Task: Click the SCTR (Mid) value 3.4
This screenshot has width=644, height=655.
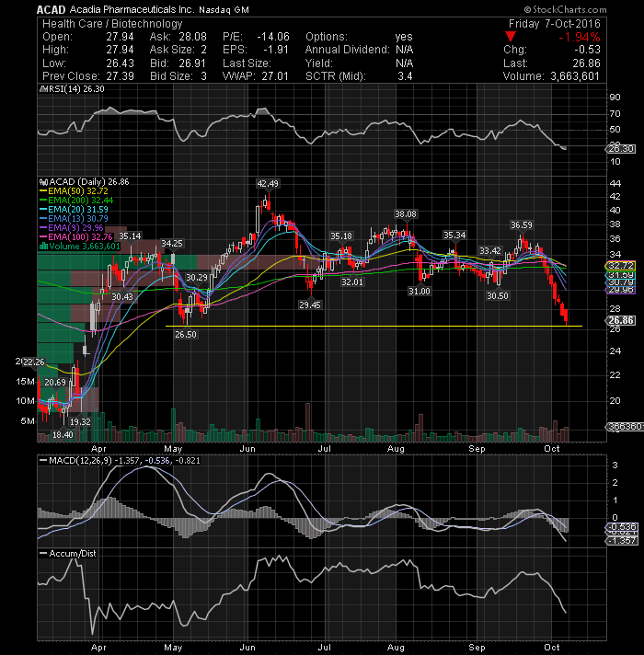Action: (x=405, y=76)
